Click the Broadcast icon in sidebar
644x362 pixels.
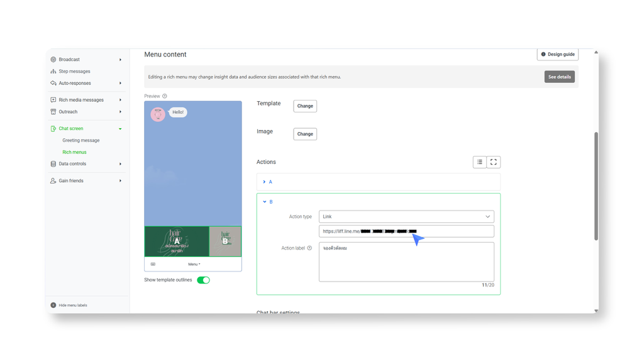(x=53, y=60)
